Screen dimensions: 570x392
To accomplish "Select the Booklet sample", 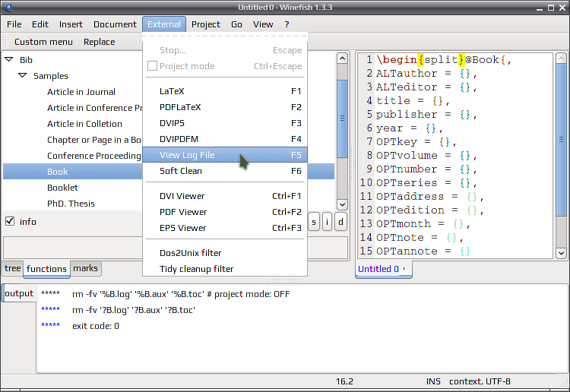I will point(62,188).
